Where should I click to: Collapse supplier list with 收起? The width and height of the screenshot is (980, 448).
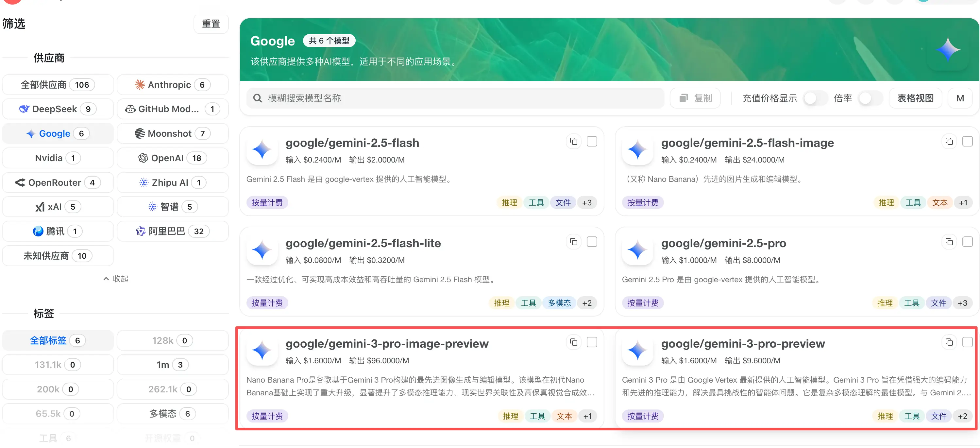pos(116,279)
